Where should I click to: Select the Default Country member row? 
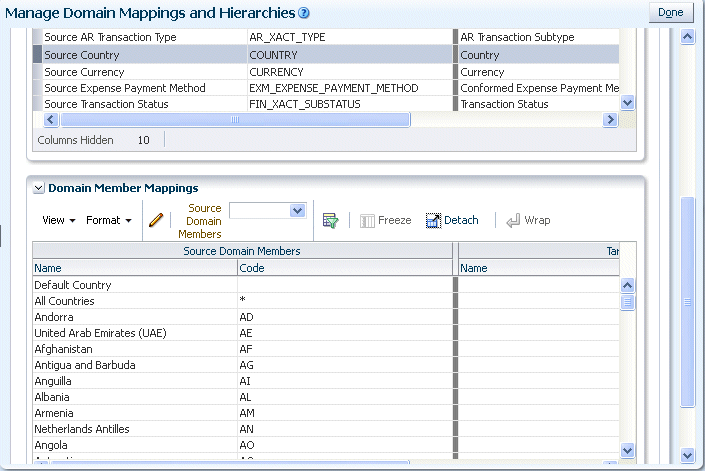(x=326, y=285)
